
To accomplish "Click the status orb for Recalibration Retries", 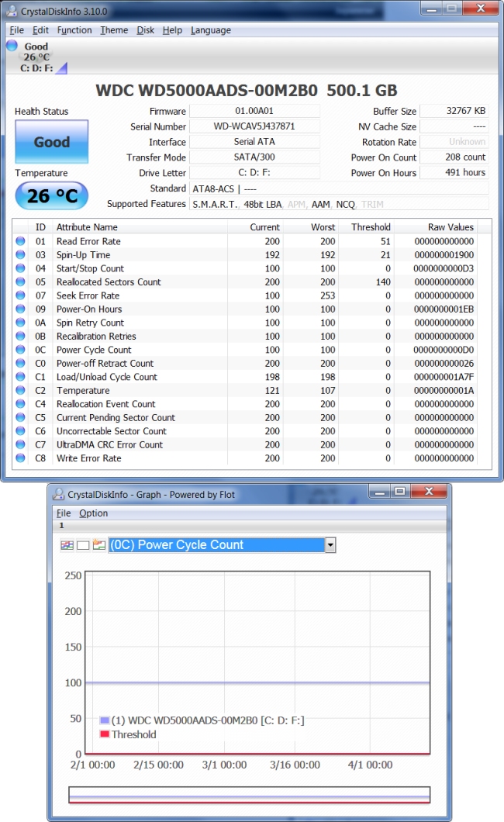I will 20,336.
